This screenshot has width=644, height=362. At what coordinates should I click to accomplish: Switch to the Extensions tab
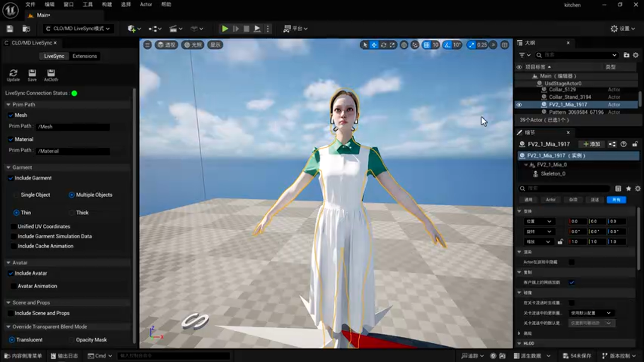[x=85, y=56]
